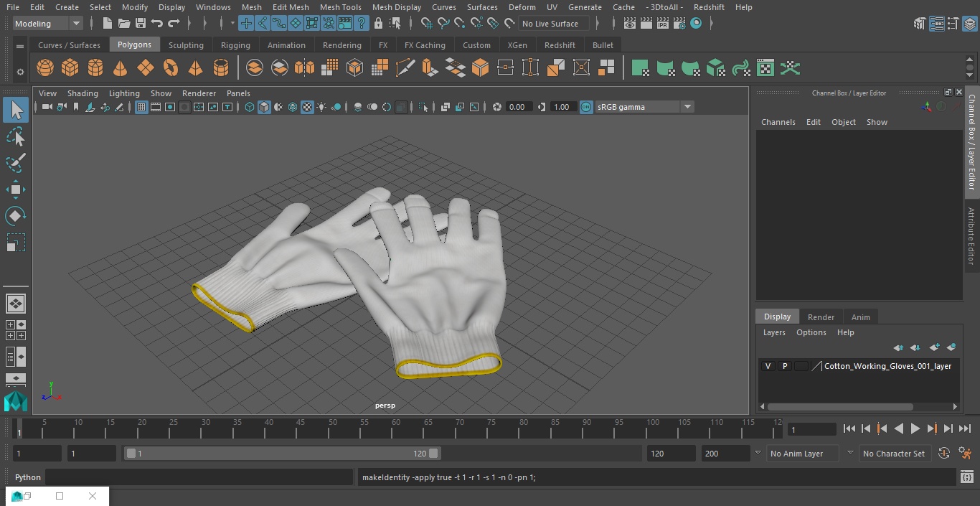Create a polygon cylinder from the shelf

tap(95, 68)
